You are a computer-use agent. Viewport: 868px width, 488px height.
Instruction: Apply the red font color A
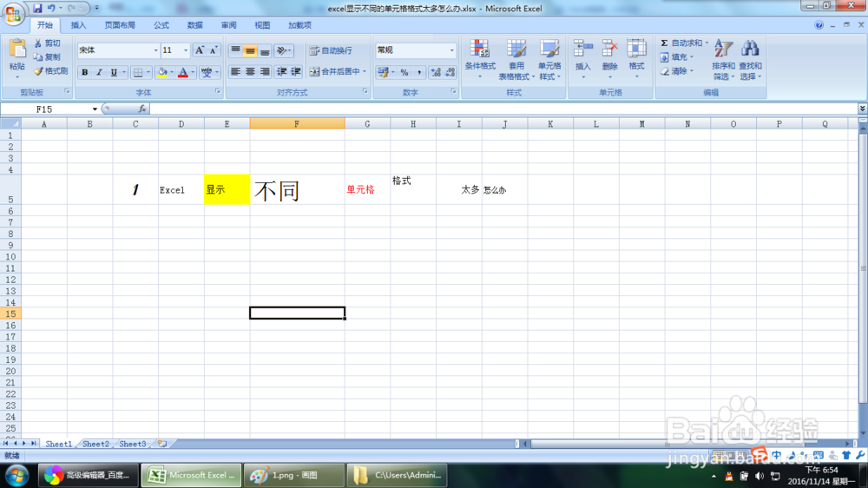[183, 73]
